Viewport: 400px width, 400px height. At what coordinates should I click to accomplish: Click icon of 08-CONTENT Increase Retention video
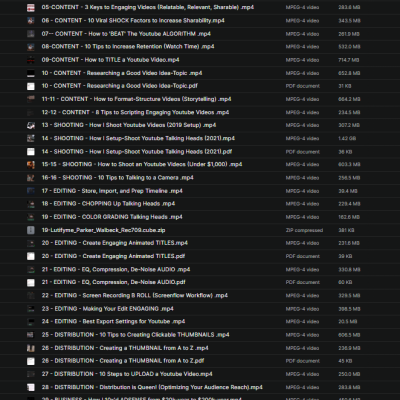click(x=31, y=47)
